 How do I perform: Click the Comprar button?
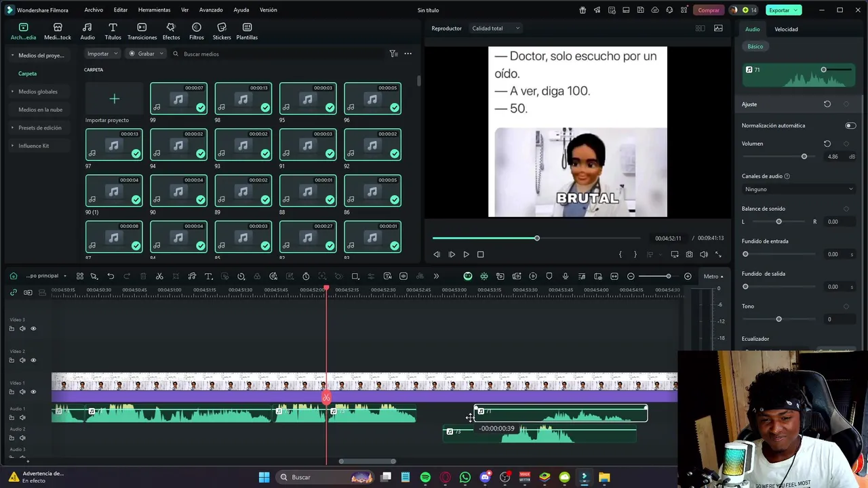click(709, 10)
